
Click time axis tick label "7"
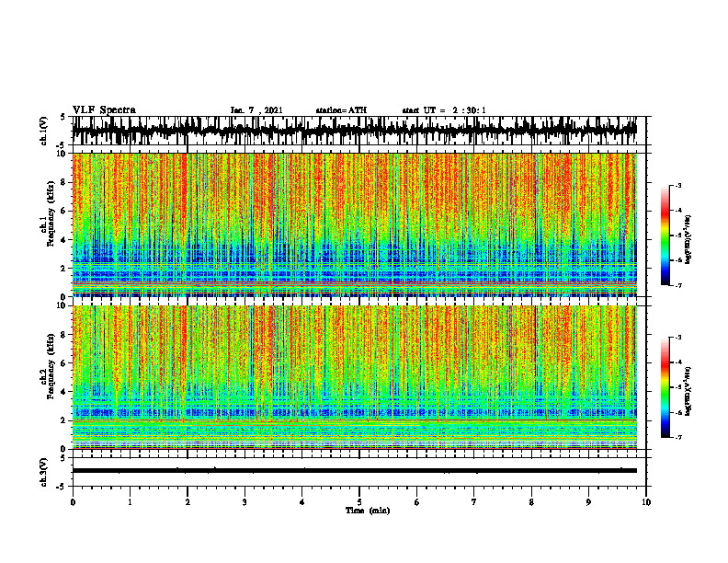[474, 502]
